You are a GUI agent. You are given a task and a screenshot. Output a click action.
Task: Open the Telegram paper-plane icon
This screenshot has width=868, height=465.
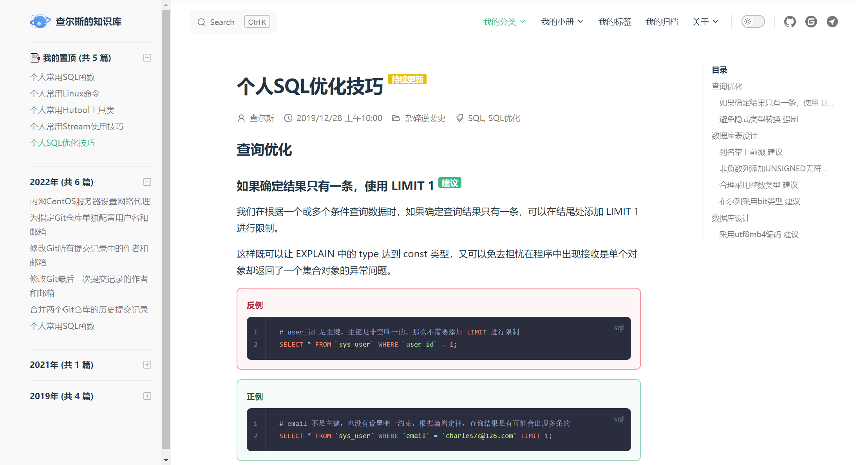click(x=832, y=22)
